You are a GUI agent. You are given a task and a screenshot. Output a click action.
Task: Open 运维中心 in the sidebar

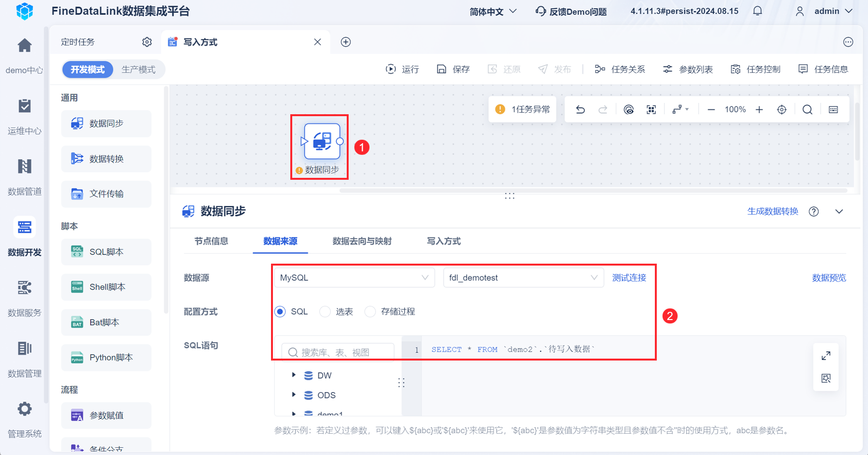pos(25,106)
